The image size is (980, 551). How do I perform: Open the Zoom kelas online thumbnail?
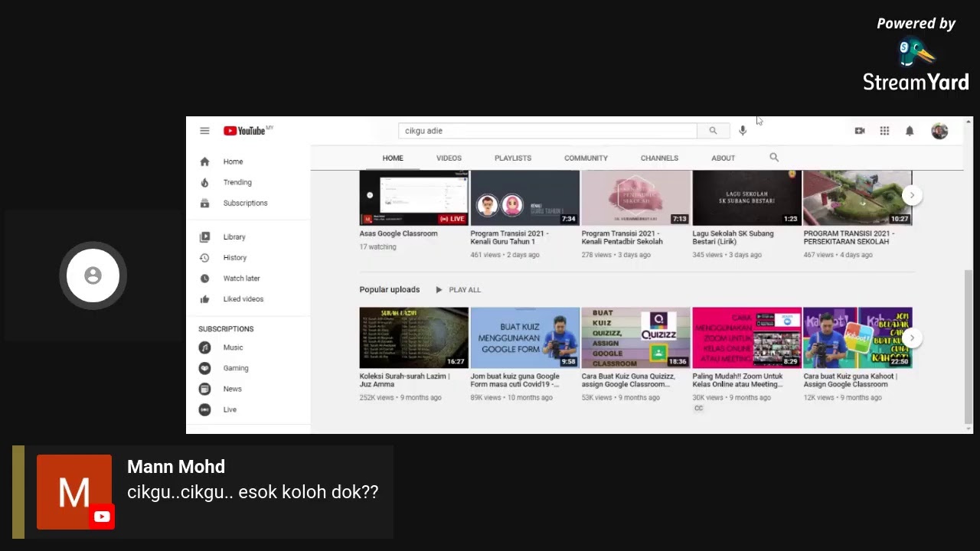click(x=747, y=337)
